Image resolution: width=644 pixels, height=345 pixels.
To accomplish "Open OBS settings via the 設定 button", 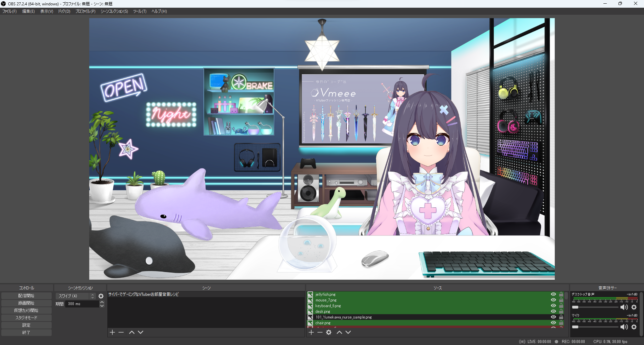I will (x=26, y=325).
